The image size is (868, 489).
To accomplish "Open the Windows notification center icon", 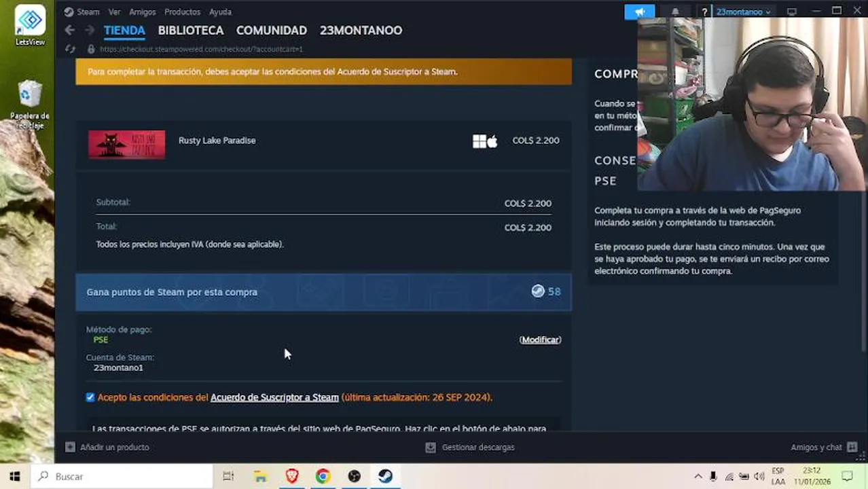I will (x=847, y=476).
